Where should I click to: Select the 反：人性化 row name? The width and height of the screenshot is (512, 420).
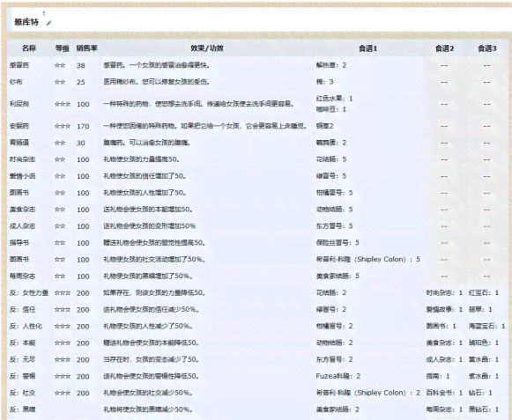[x=26, y=326]
